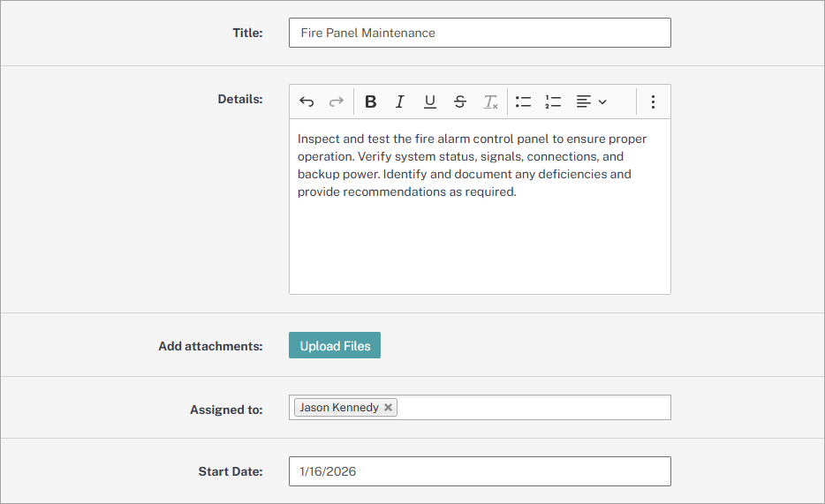Viewport: 825px width, 504px height.
Task: Toggle bold formatting
Action: pos(370,102)
